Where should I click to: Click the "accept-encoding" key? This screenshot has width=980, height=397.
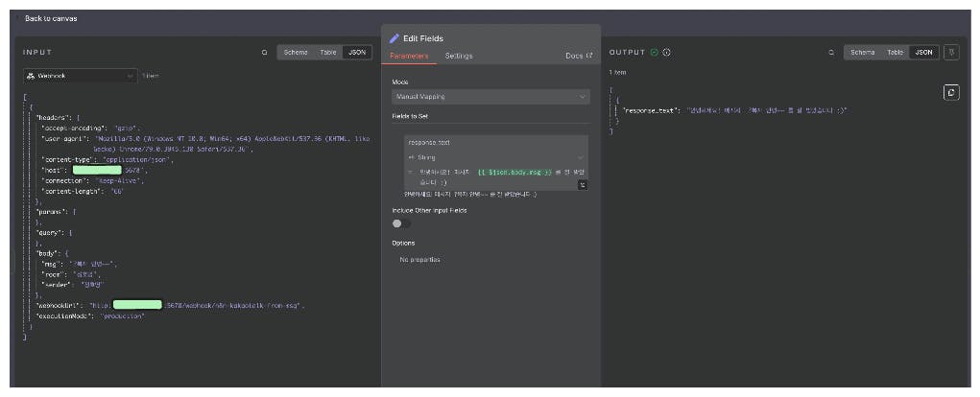[73, 128]
